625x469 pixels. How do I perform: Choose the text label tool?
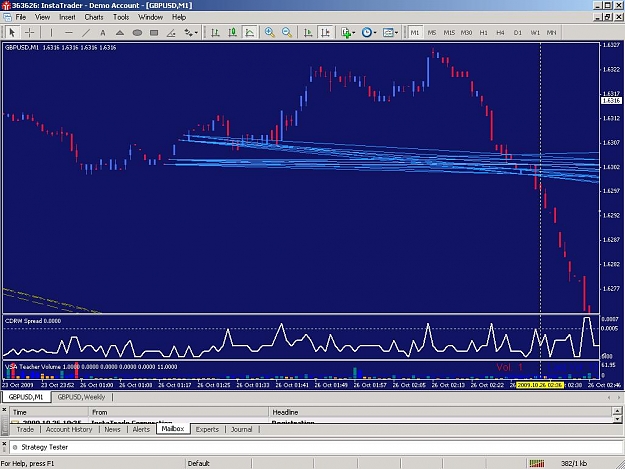click(103, 33)
